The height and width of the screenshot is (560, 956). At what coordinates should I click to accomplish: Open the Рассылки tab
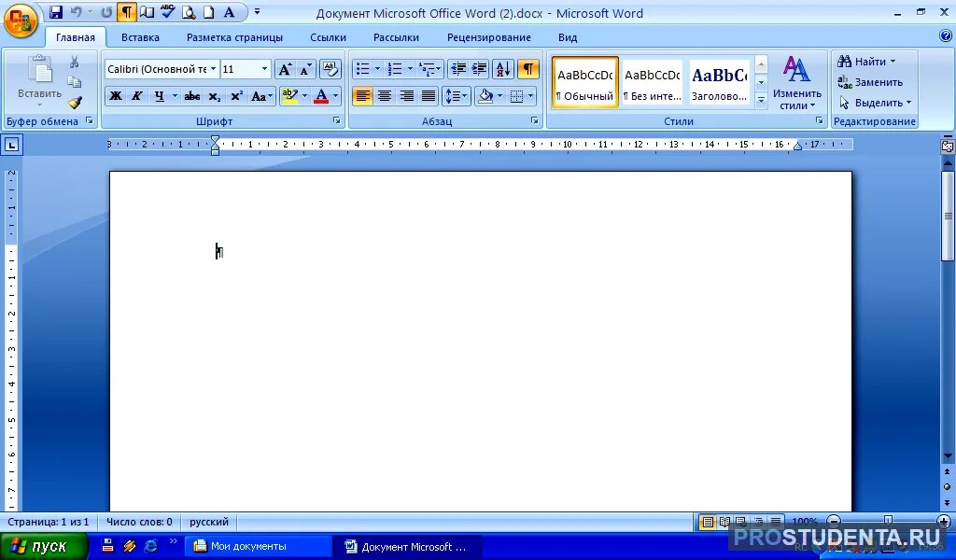point(396,37)
